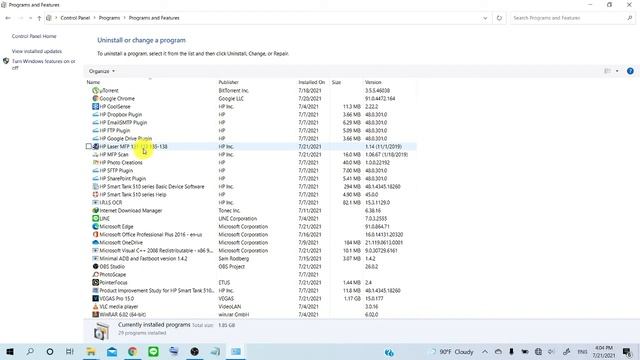640x360 pixels.
Task: Open the view options dropdown arrow
Action: tap(617, 71)
